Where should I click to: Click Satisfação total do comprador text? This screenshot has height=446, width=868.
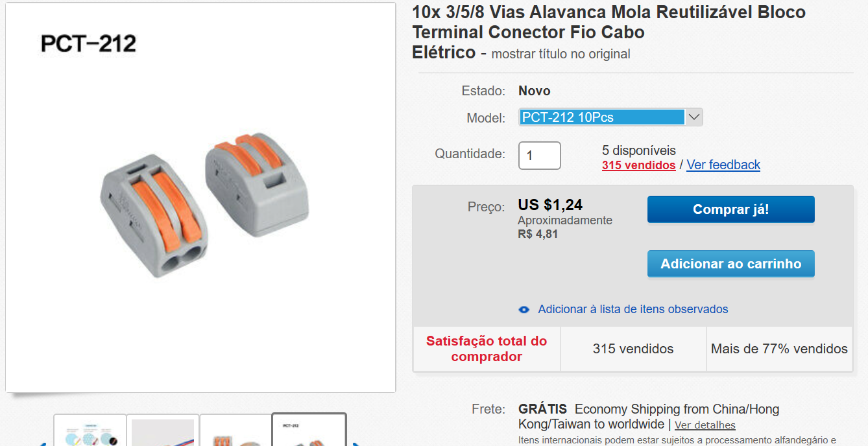coord(487,349)
